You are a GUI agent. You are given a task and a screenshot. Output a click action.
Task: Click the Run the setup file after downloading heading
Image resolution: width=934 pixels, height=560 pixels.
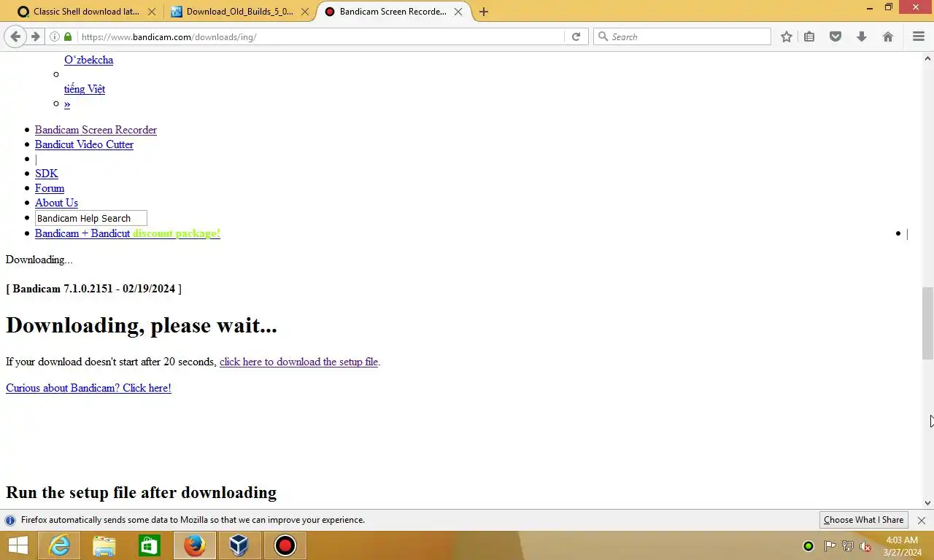click(141, 492)
